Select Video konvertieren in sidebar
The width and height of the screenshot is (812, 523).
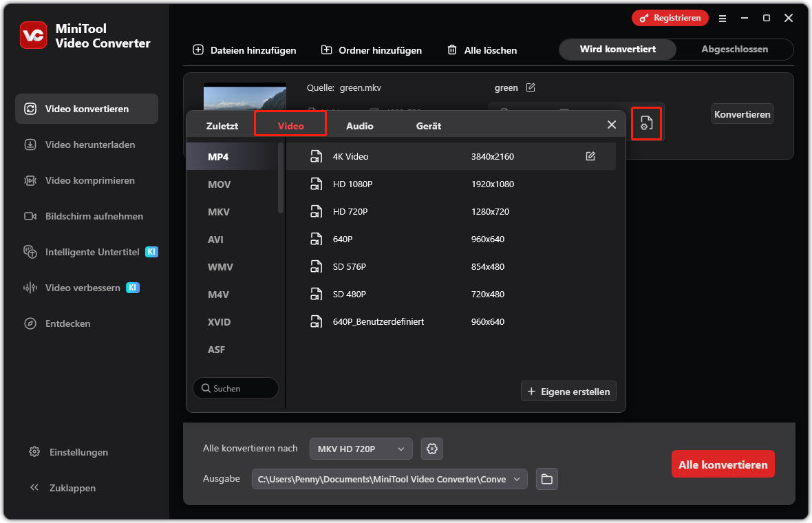87,109
